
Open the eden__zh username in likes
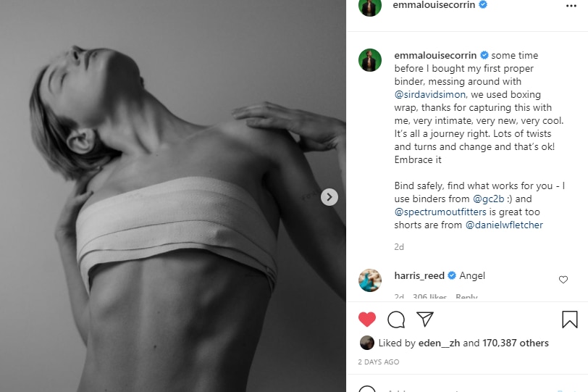(439, 343)
